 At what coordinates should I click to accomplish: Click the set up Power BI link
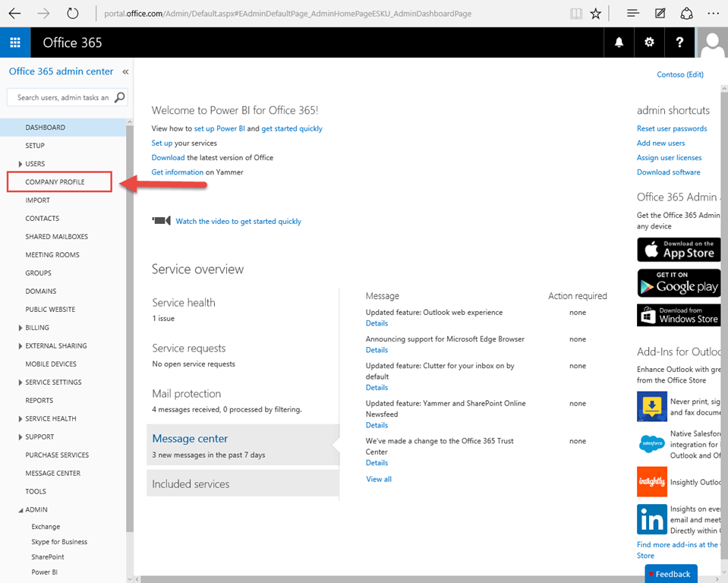point(219,128)
